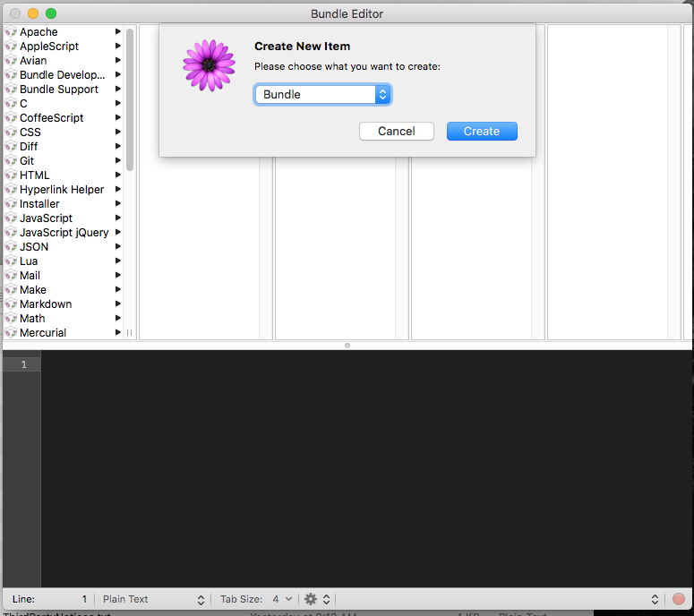The width and height of the screenshot is (694, 616).
Task: Expand the Apache bundle arrow
Action: click(x=117, y=31)
